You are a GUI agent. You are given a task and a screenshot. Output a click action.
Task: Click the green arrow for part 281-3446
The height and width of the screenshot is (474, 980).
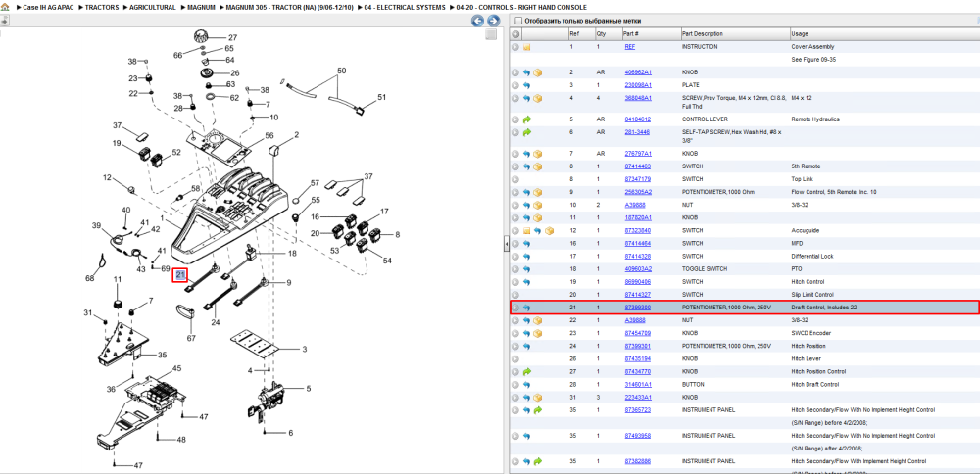pos(526,132)
